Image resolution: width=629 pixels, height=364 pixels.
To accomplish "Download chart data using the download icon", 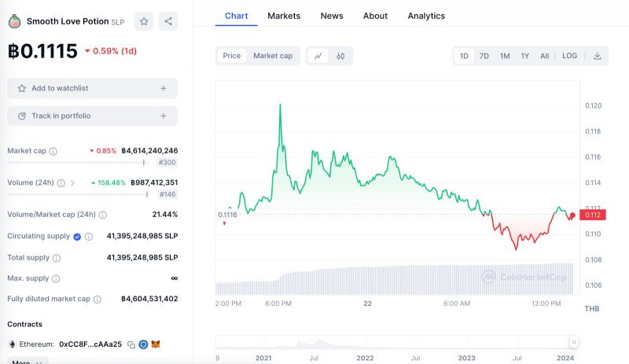I will point(597,56).
